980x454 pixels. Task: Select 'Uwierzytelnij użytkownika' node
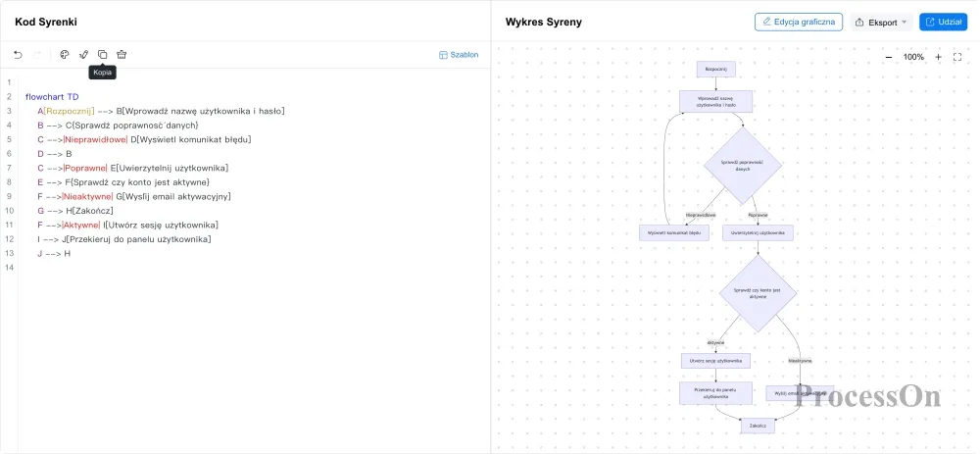point(758,232)
